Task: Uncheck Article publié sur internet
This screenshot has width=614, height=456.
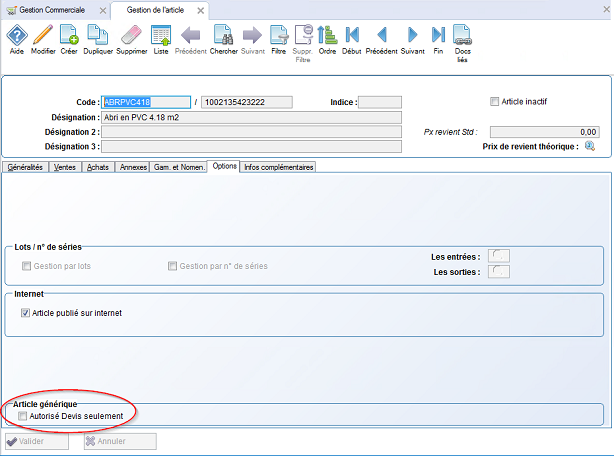Action: click(x=25, y=313)
